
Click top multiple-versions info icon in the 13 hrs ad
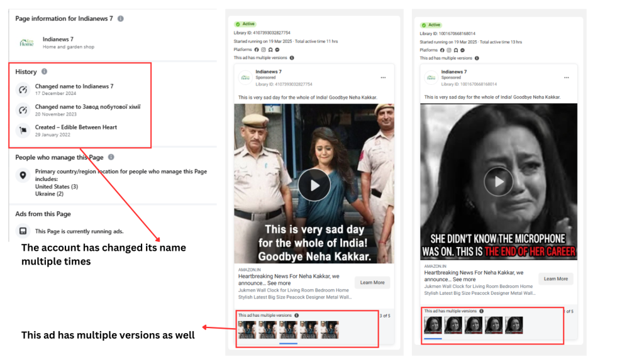coord(477,58)
